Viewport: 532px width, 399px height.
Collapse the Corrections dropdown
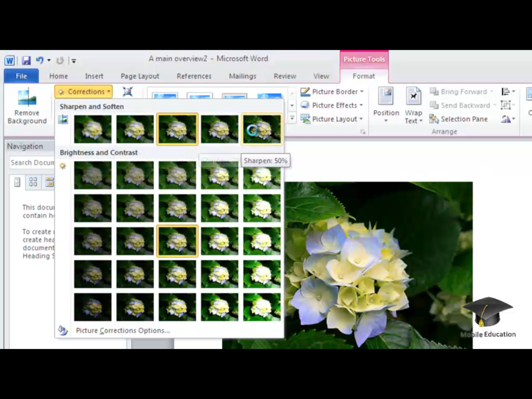point(84,92)
